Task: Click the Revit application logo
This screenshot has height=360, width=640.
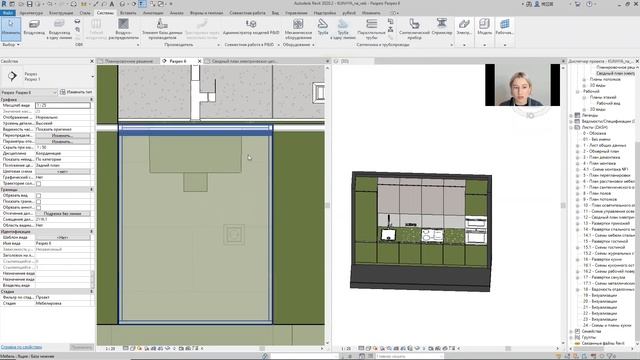Action: 4,4
